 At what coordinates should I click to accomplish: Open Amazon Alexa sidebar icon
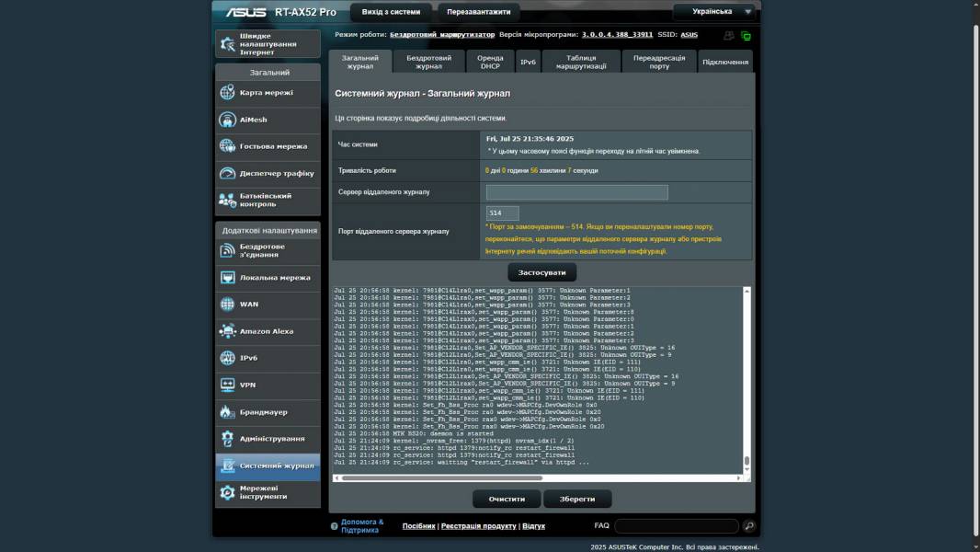pos(227,331)
